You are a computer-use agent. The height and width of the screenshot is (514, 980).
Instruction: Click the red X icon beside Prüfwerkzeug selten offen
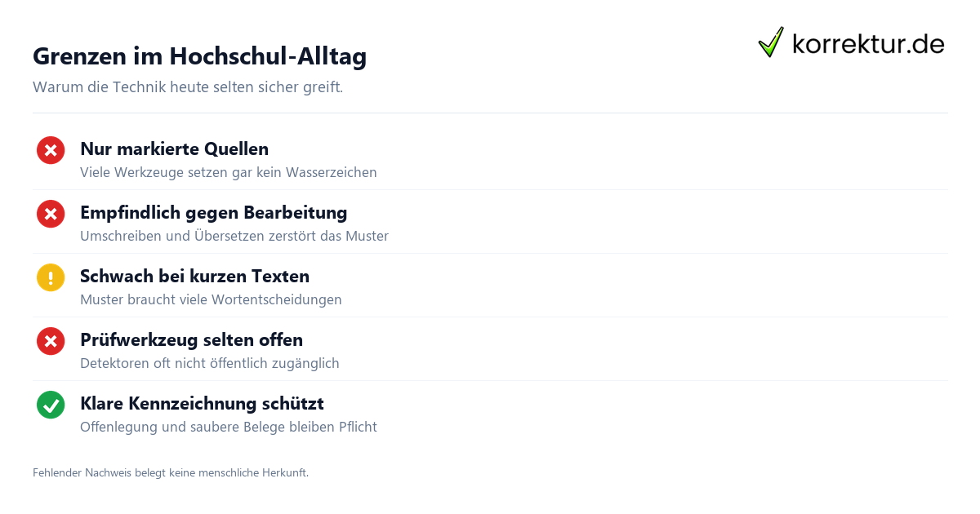(x=51, y=341)
